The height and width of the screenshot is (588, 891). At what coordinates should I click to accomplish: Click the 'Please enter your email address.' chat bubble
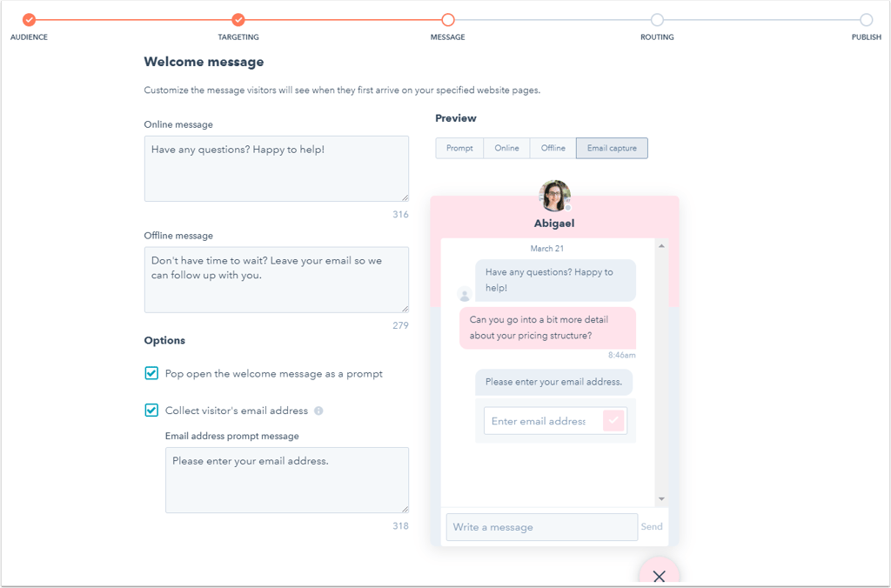[554, 383]
